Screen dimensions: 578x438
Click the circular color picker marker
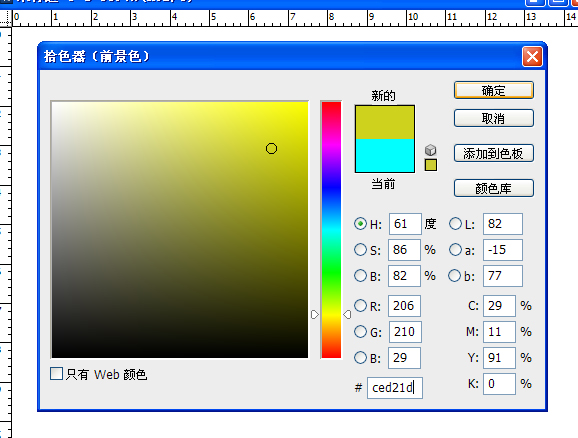[271, 149]
